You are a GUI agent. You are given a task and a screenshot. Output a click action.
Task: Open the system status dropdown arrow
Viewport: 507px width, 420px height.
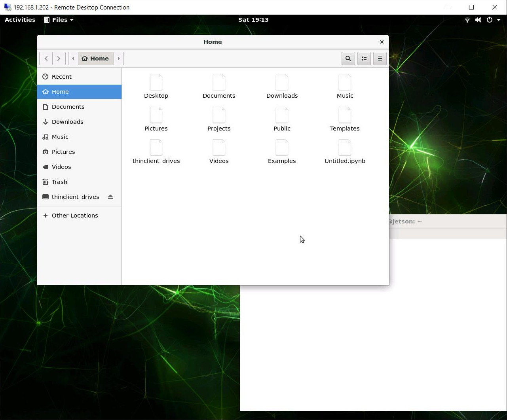pyautogui.click(x=498, y=19)
